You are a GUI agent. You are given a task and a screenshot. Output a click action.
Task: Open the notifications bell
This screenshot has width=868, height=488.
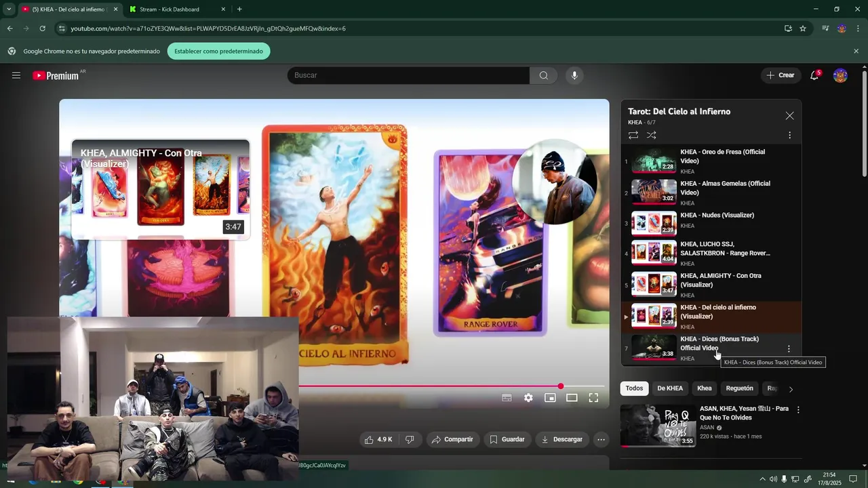814,75
